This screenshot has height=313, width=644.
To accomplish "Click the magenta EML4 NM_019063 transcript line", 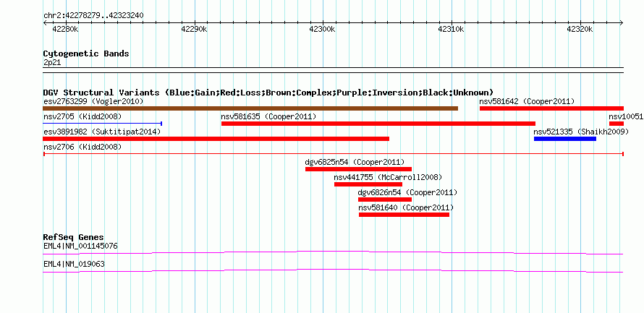I will [x=333, y=271].
